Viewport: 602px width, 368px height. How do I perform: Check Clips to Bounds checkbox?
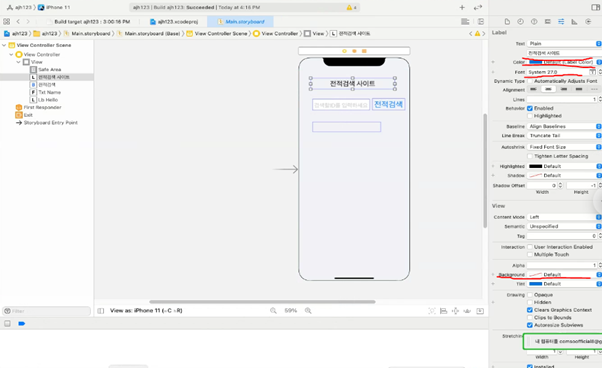coord(530,318)
